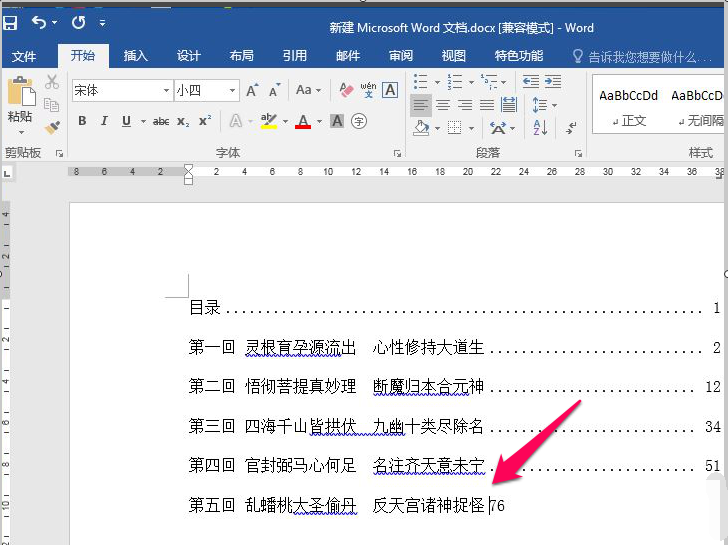The width and height of the screenshot is (728, 545).
Task: Switch to the 设计 (Design) tab
Action: coord(188,56)
